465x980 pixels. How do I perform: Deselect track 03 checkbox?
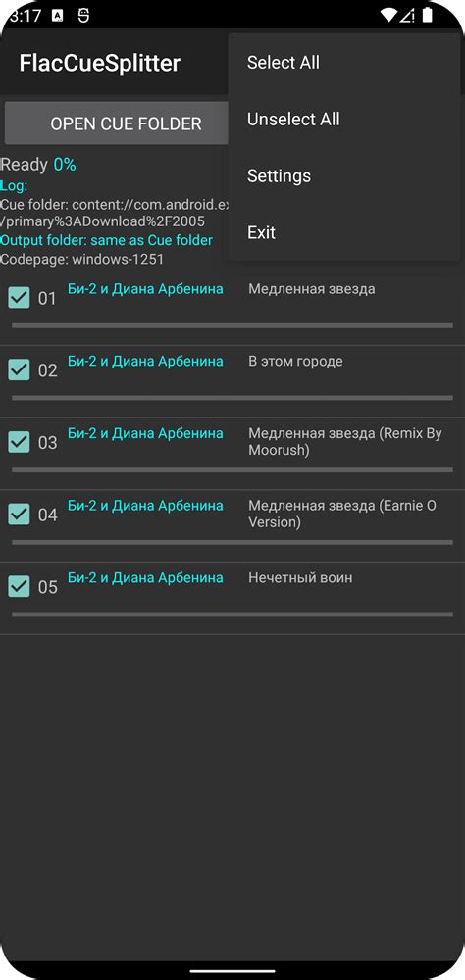(x=19, y=442)
